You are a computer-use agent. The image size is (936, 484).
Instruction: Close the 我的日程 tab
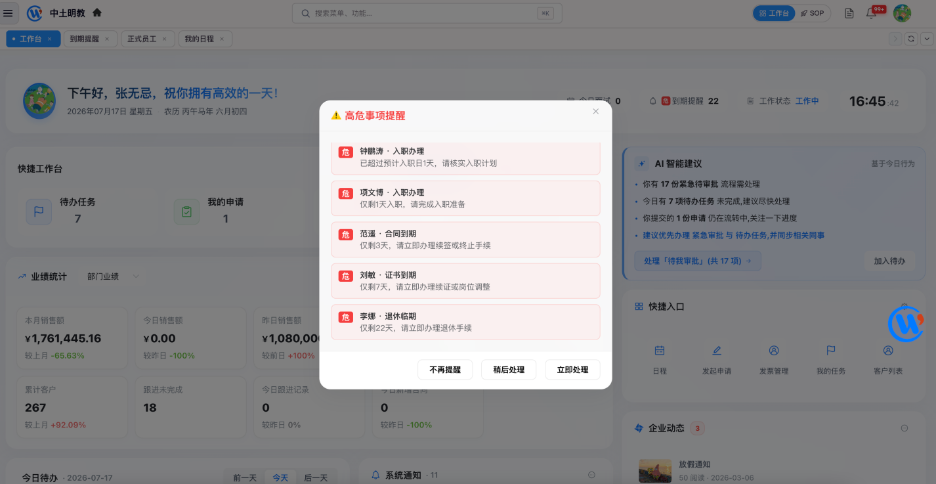pos(221,39)
